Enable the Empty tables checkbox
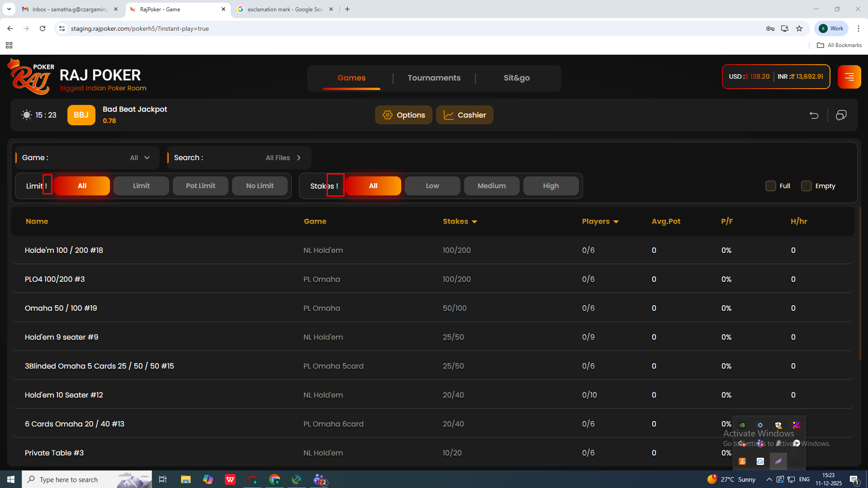 click(x=806, y=186)
